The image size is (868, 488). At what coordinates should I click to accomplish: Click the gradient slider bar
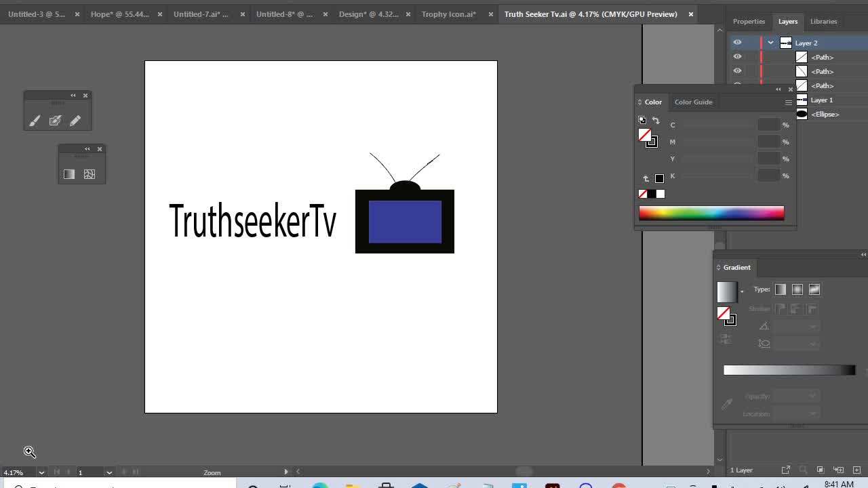click(x=789, y=370)
